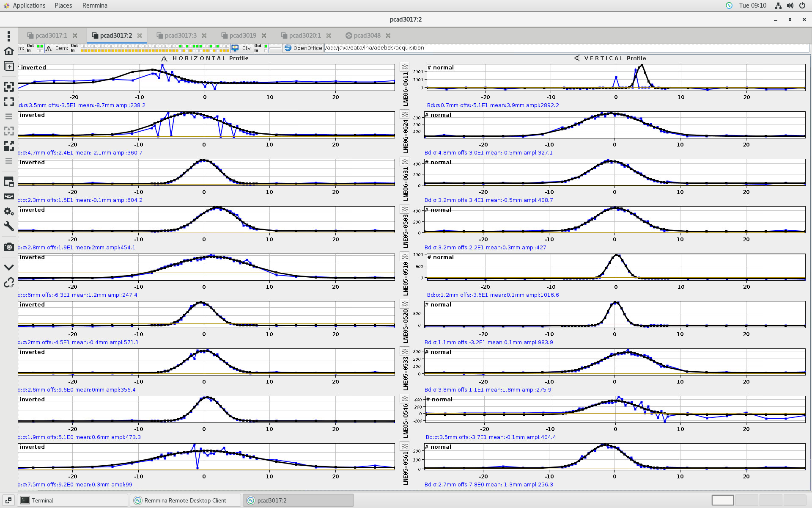812x508 pixels.
Task: Toggle the Btv In checkbox
Action: coord(266,50)
